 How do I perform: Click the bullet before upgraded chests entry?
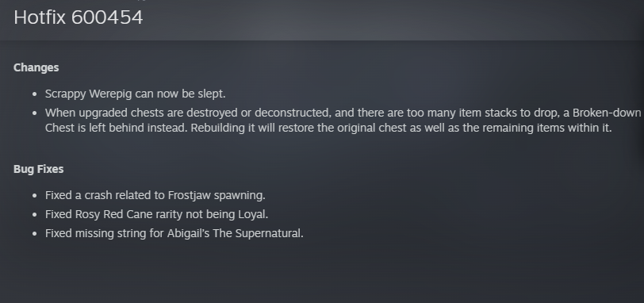click(x=35, y=113)
